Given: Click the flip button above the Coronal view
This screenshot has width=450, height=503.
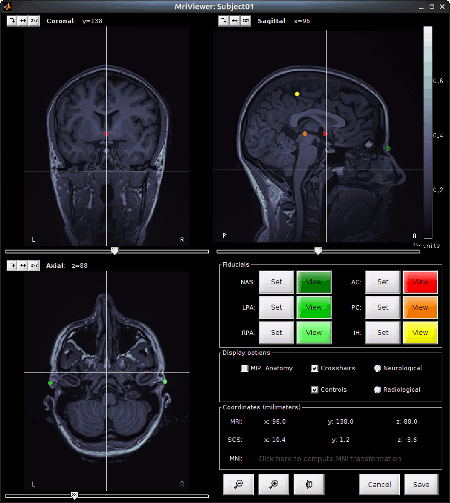Looking at the screenshot, I should [x=23, y=21].
